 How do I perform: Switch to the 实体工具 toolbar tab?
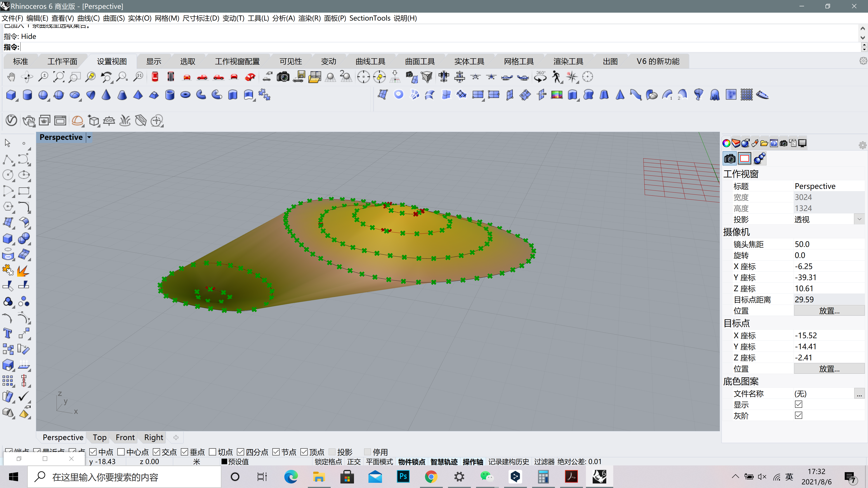coord(469,61)
